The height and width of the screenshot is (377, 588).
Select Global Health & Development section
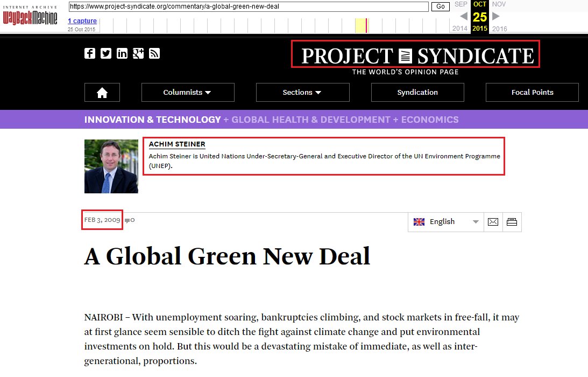[x=311, y=120]
